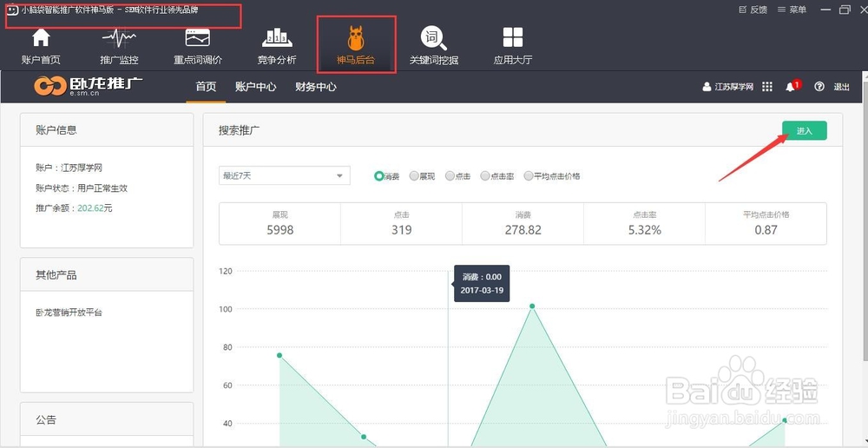Click the first chart data point near 76

point(279,355)
